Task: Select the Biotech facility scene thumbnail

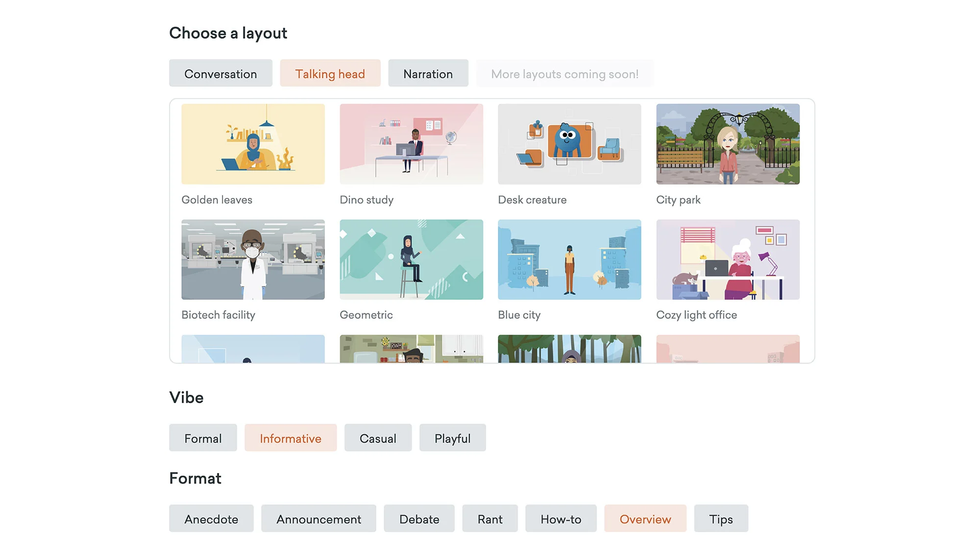Action: point(253,260)
